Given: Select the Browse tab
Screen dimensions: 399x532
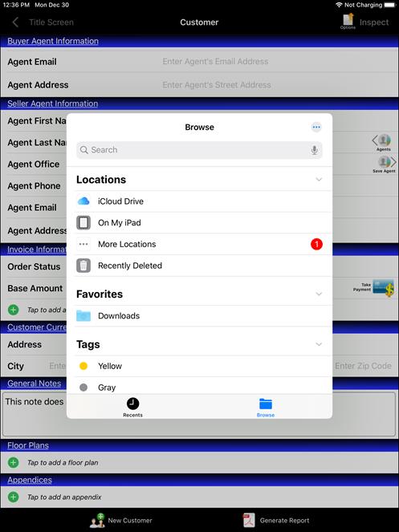Looking at the screenshot, I should pyautogui.click(x=266, y=407).
